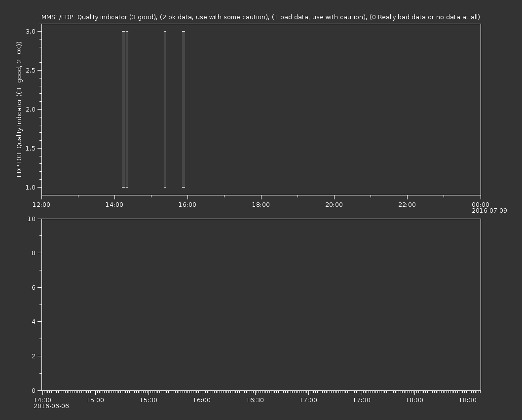This screenshot has height=420, width=522.
Task: Click the 2016-06-06 date label
Action: tap(51, 406)
